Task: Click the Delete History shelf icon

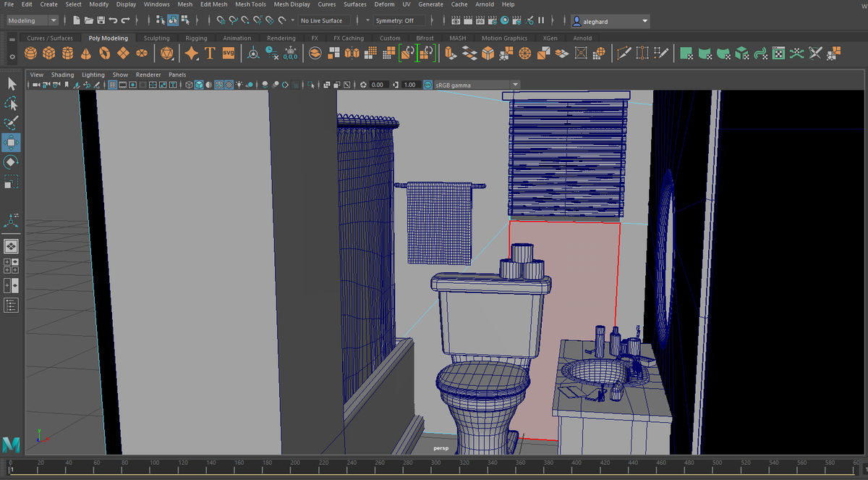Action: (272, 53)
